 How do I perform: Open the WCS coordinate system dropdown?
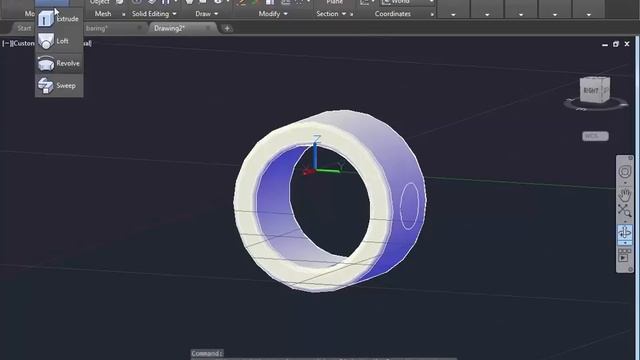(595, 136)
